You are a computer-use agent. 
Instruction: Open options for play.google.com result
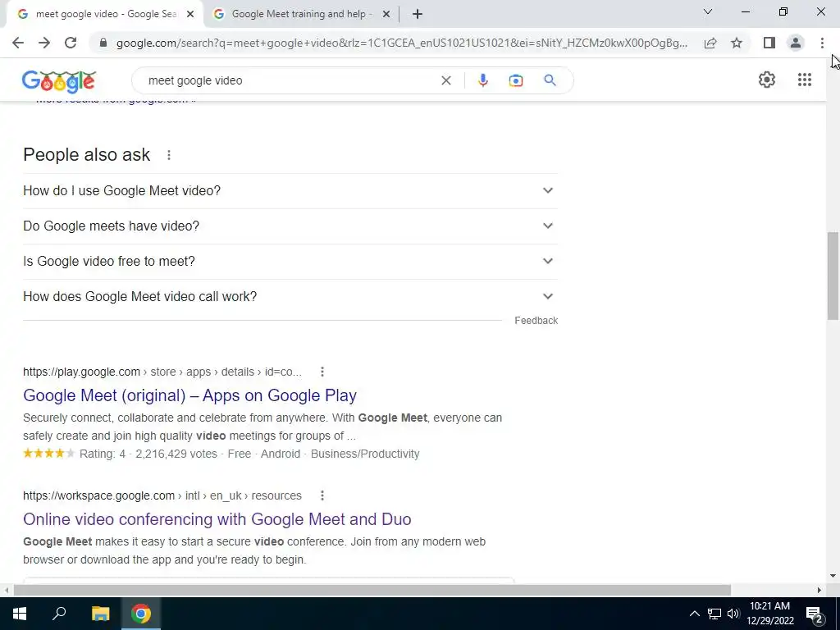[322, 372]
